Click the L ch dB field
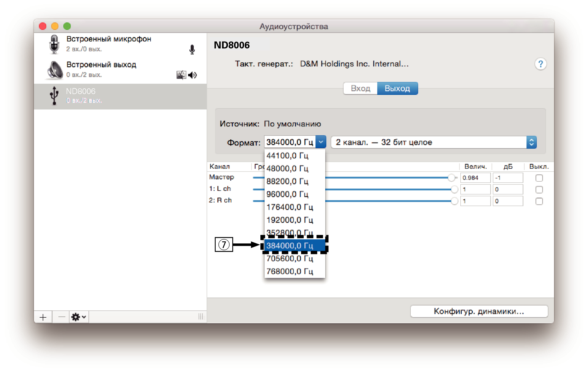 (x=508, y=189)
